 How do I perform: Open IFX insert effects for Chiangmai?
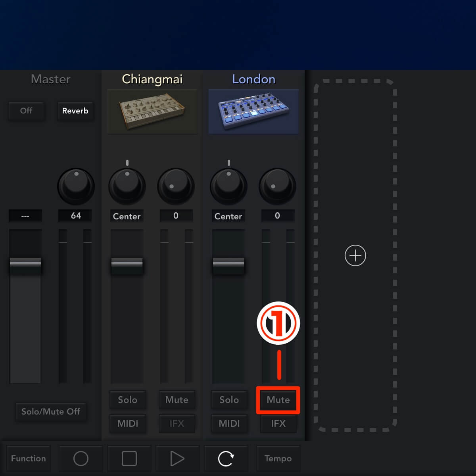tap(177, 424)
